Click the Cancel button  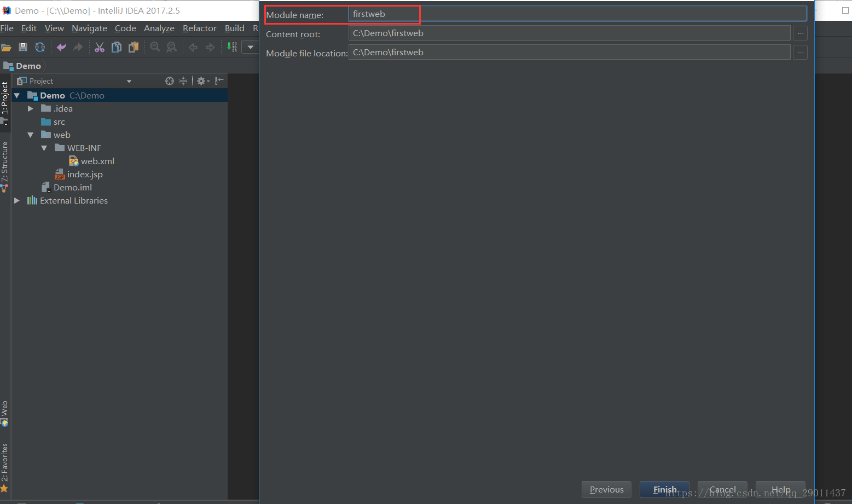(x=722, y=489)
